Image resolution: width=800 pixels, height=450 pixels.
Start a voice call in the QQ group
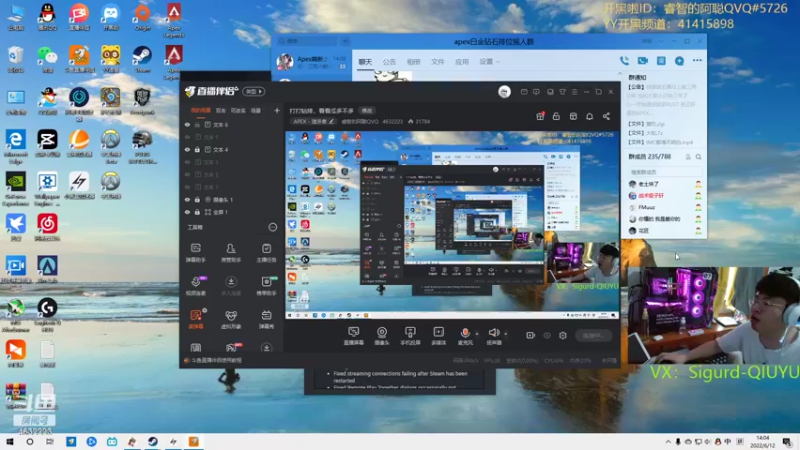624,61
